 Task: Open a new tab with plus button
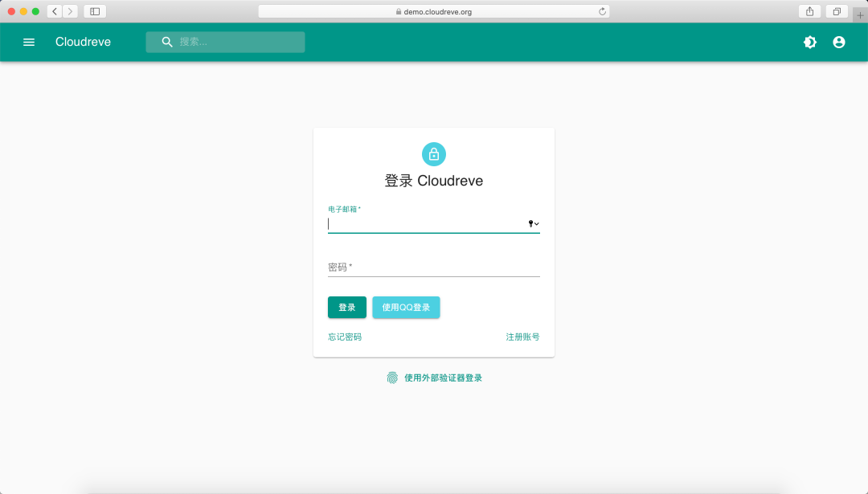tap(860, 15)
